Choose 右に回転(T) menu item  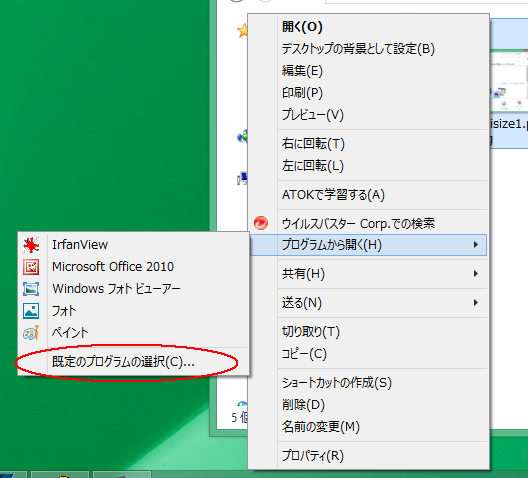pyautogui.click(x=369, y=144)
